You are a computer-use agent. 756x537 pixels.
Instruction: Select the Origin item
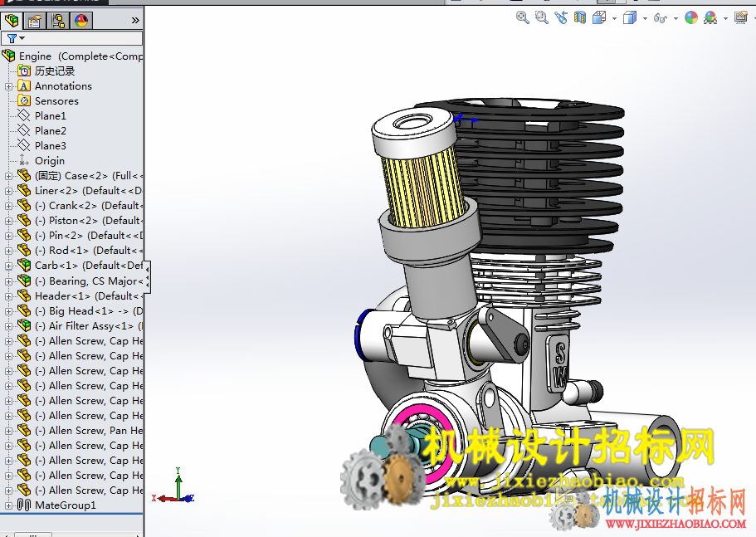pos(41,160)
